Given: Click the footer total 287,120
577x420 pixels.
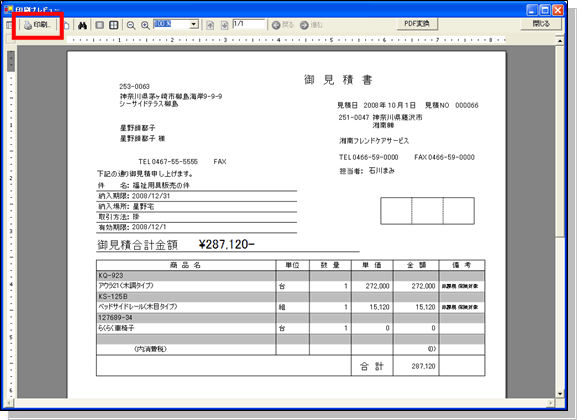Looking at the screenshot, I should (423, 366).
